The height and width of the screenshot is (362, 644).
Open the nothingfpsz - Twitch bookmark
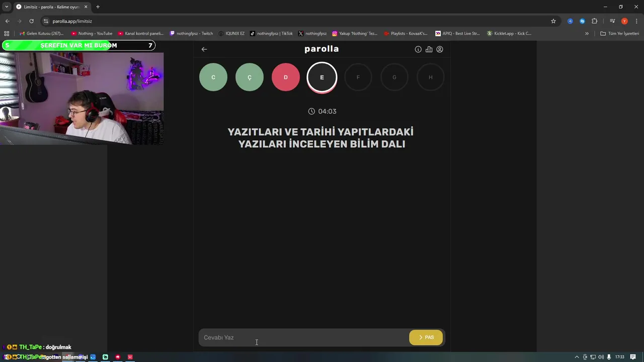coord(191,34)
